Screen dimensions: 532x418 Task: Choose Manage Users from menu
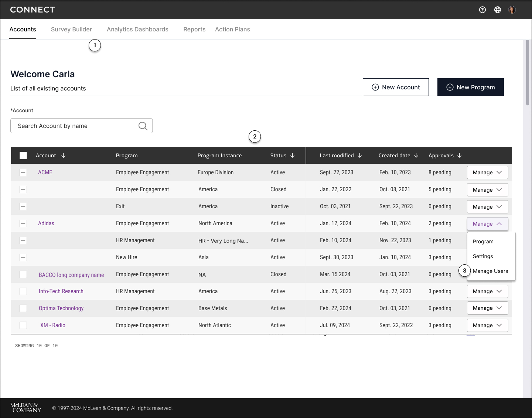coord(491,271)
